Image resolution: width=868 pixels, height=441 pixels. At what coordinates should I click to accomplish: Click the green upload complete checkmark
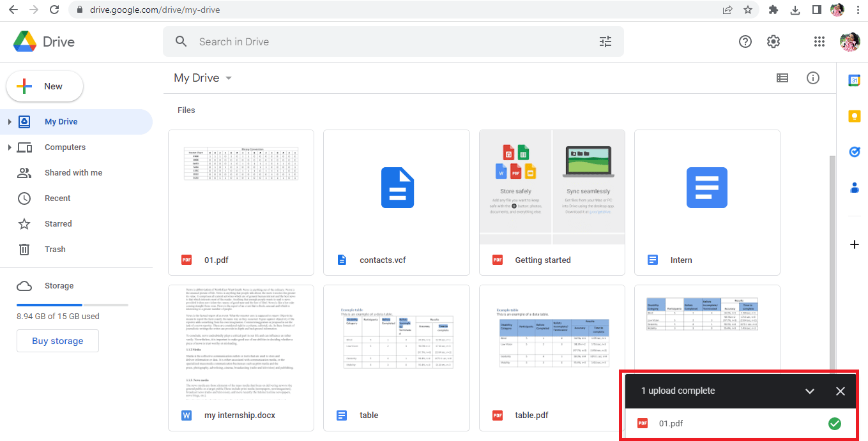[x=834, y=423]
